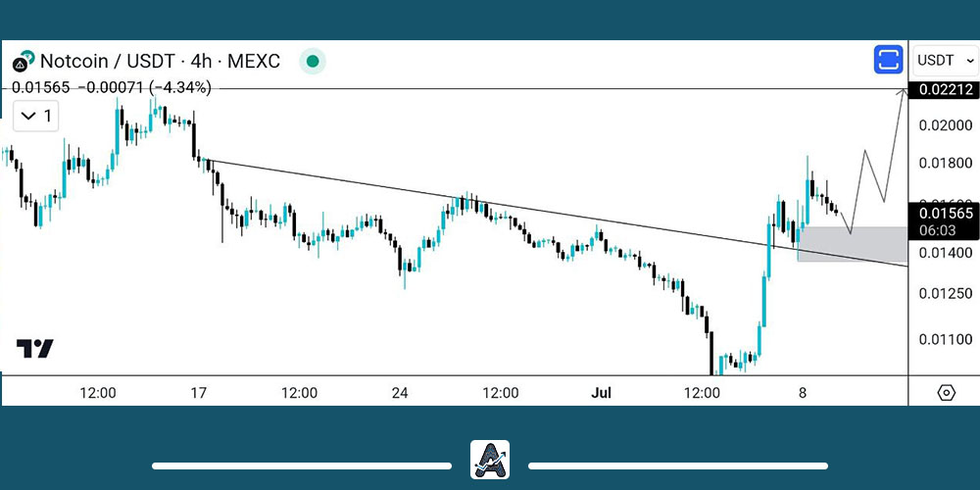Click the 0.02000 price scale label
The image size is (980, 490).
point(943,125)
